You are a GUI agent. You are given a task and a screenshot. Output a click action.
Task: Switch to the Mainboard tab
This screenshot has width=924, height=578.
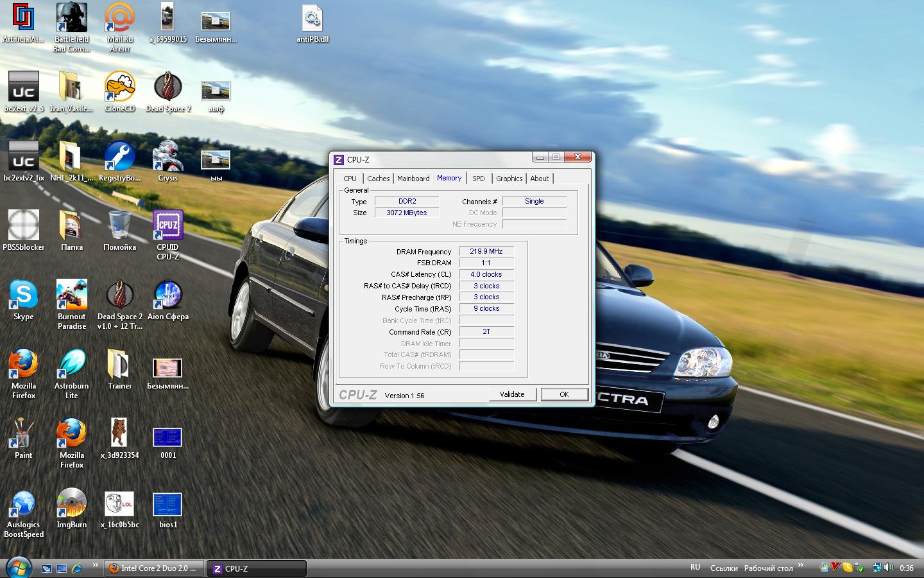coord(413,179)
